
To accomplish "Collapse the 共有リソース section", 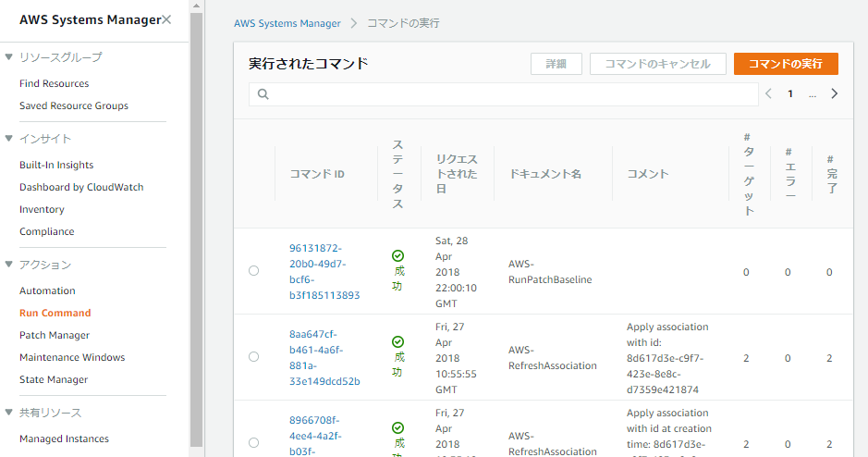I will pos(9,412).
